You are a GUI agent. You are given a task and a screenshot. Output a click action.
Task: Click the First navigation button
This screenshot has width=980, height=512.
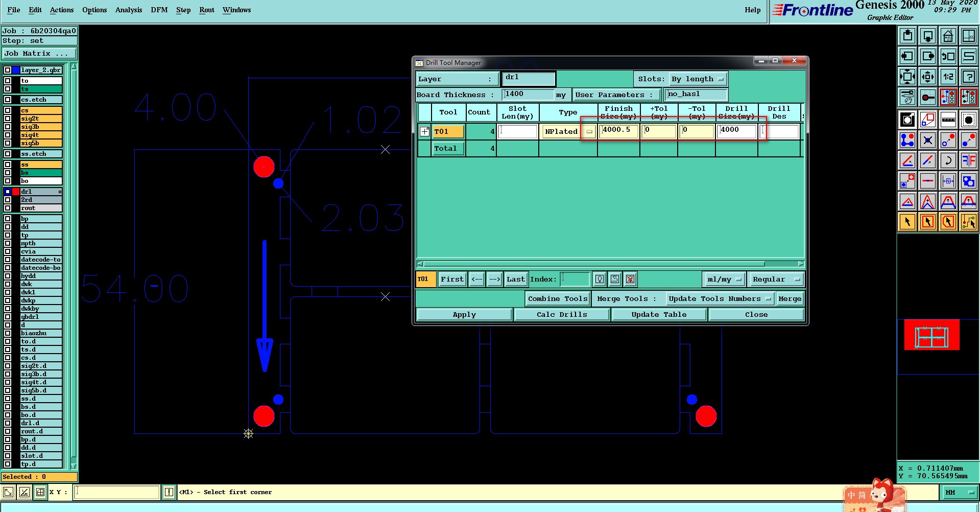point(452,279)
